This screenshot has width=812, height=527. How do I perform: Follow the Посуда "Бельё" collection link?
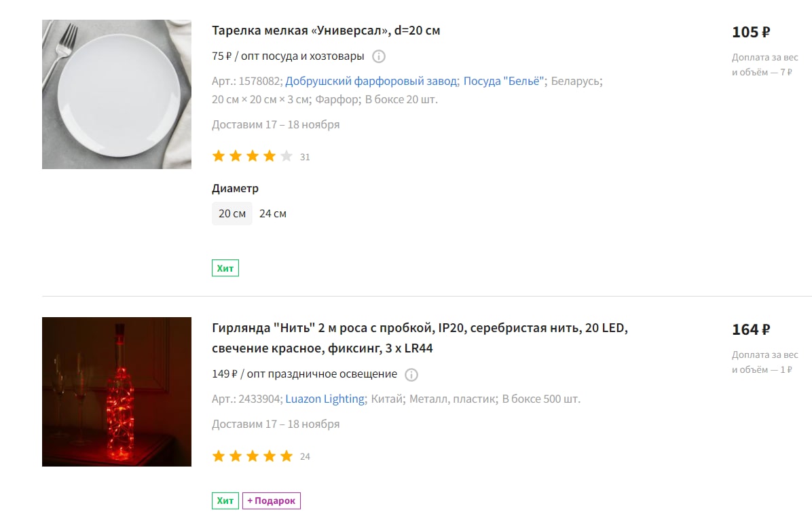tap(503, 81)
